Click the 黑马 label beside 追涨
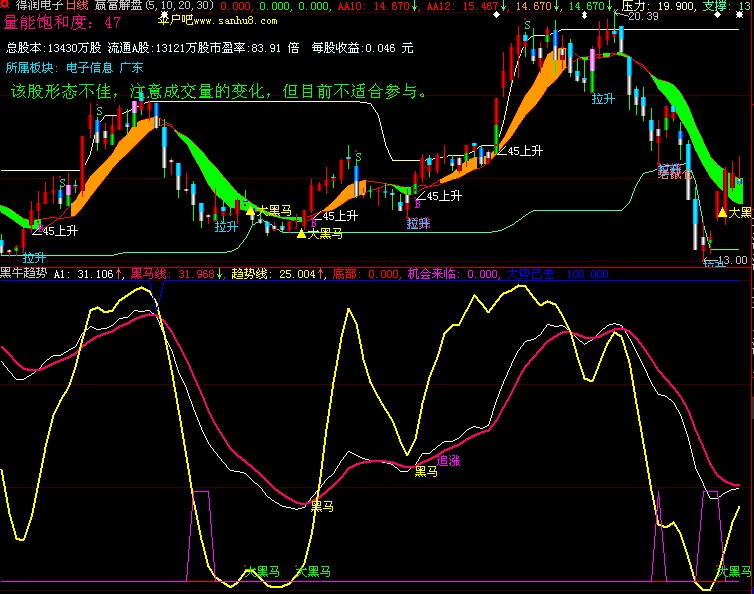The height and width of the screenshot is (594, 754). [x=426, y=471]
